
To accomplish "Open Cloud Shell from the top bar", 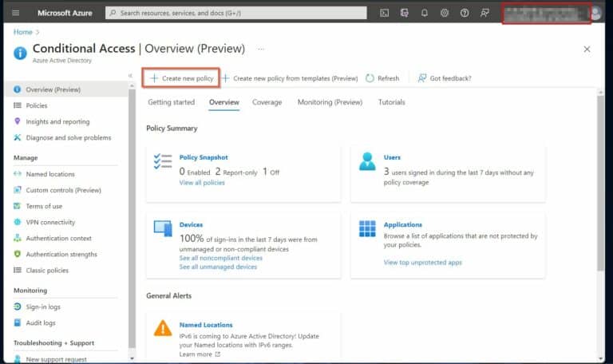I will (x=384, y=13).
